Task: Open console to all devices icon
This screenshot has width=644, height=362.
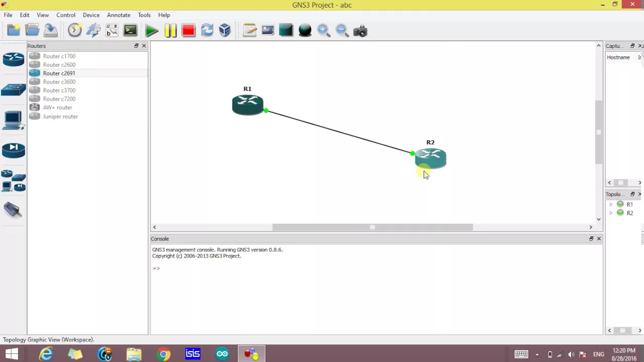Action: click(130, 31)
